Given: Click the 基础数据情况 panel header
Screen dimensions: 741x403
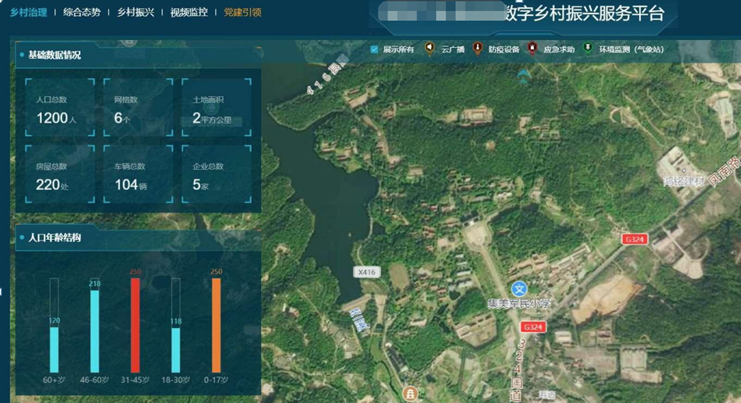Looking at the screenshot, I should [138, 55].
